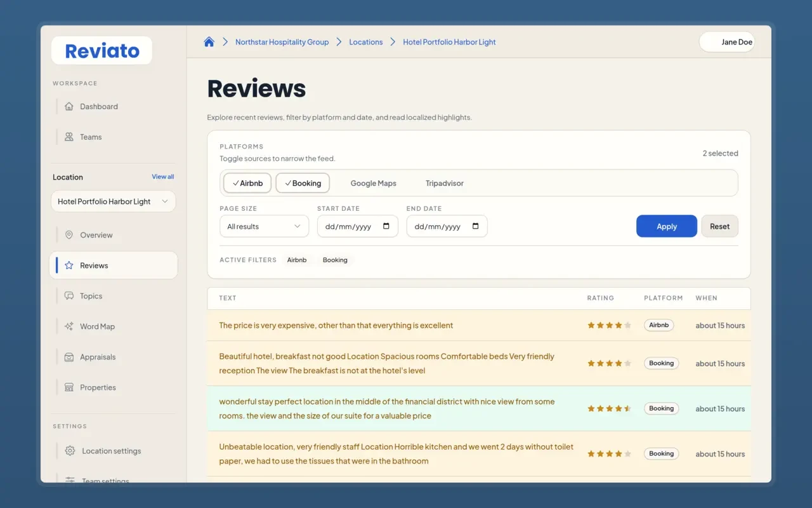Click the When column header

(x=706, y=298)
